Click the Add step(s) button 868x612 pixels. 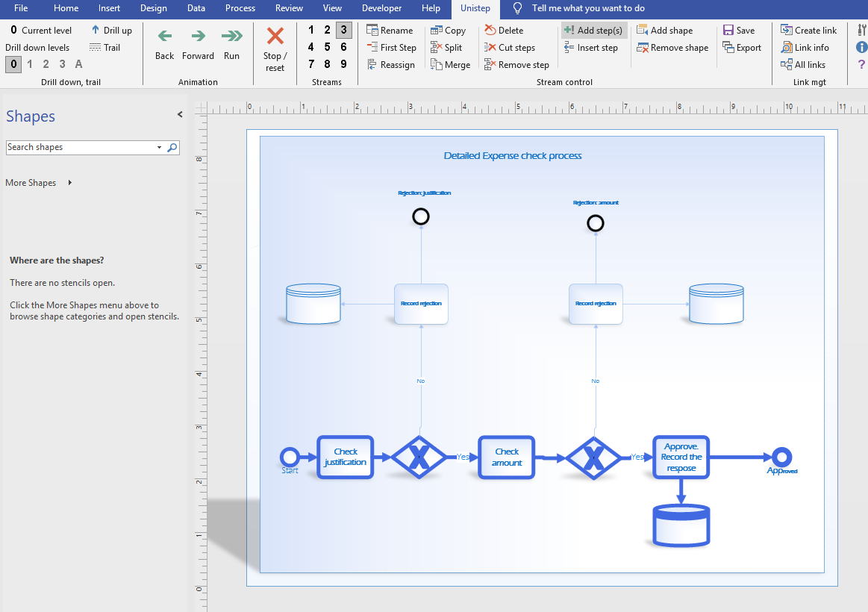(593, 31)
